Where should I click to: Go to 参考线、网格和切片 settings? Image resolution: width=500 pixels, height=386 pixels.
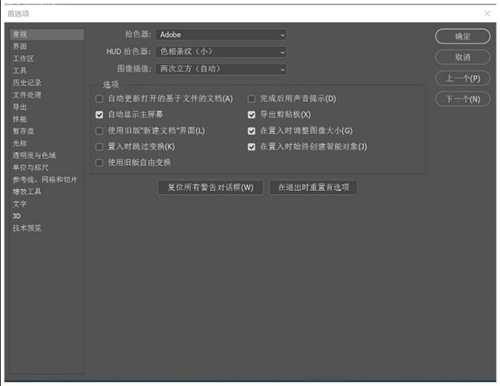pyautogui.click(x=45, y=180)
